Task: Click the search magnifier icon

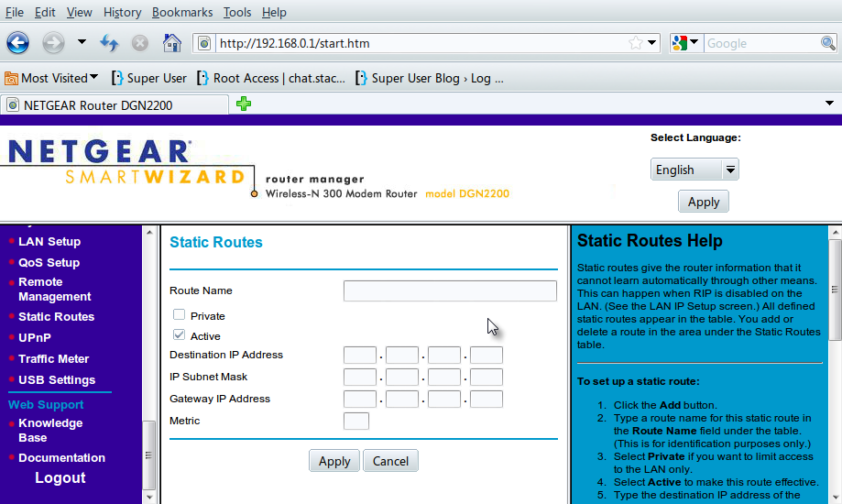Action: 827,43
